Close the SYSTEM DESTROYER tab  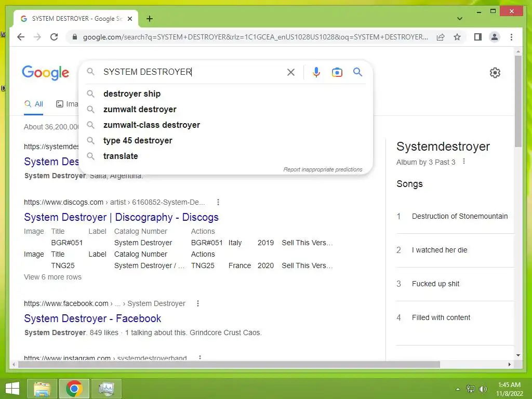pos(129,19)
